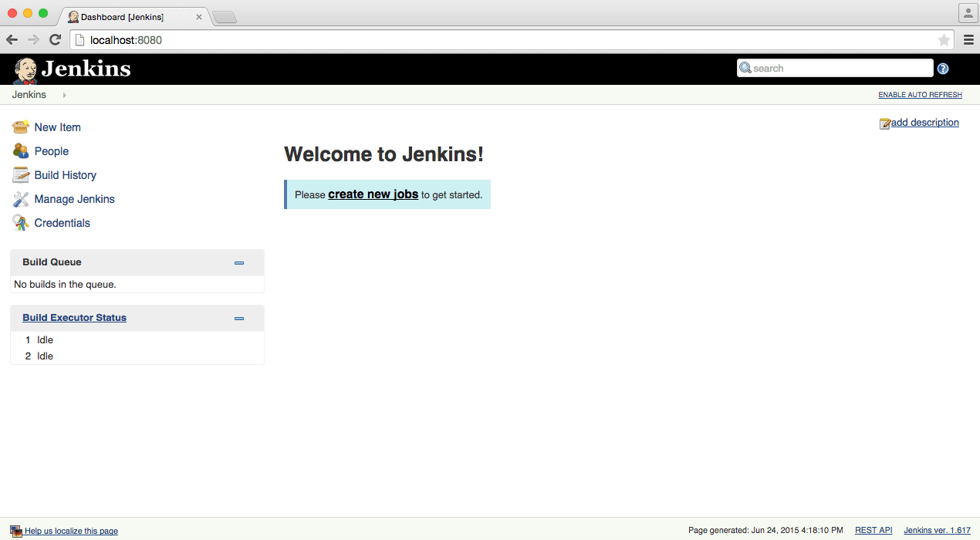This screenshot has height=540, width=980.
Task: Open Help us localize this page
Action: coord(71,531)
